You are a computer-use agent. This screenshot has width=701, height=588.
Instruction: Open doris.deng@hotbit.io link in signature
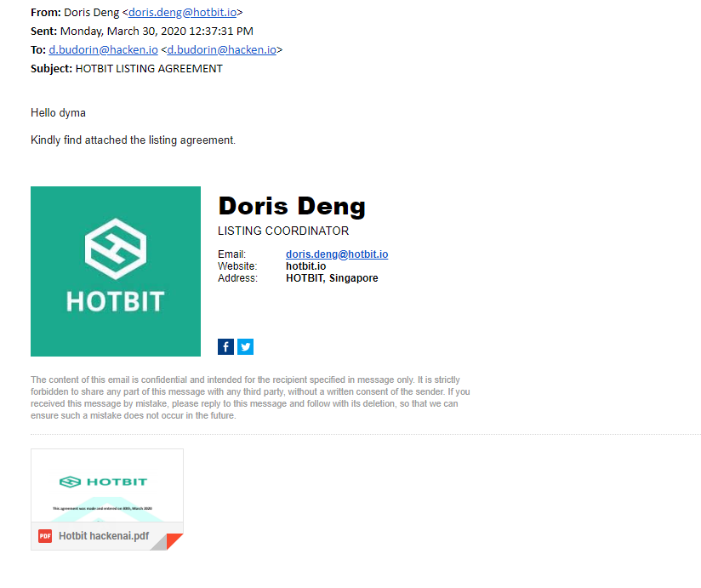[337, 254]
